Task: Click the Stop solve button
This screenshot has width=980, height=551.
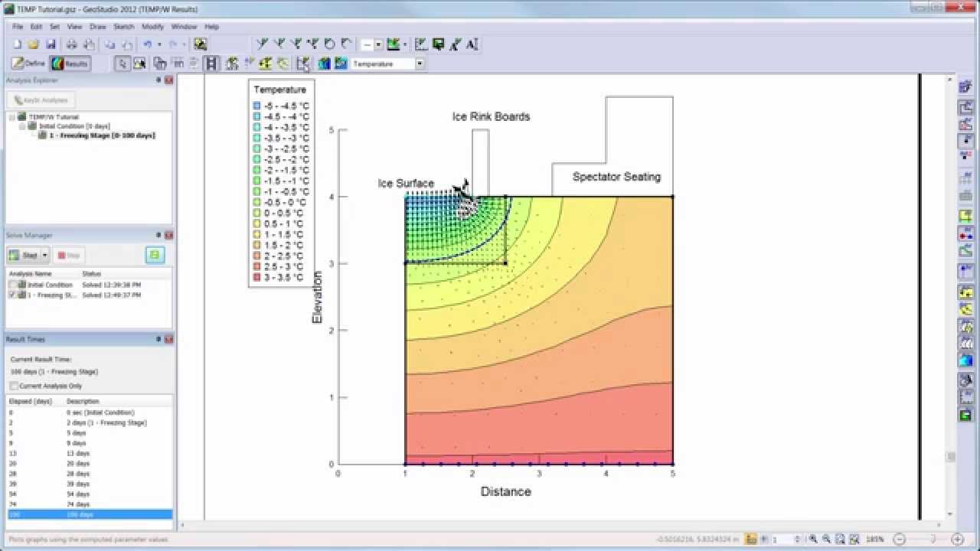Action: click(69, 255)
